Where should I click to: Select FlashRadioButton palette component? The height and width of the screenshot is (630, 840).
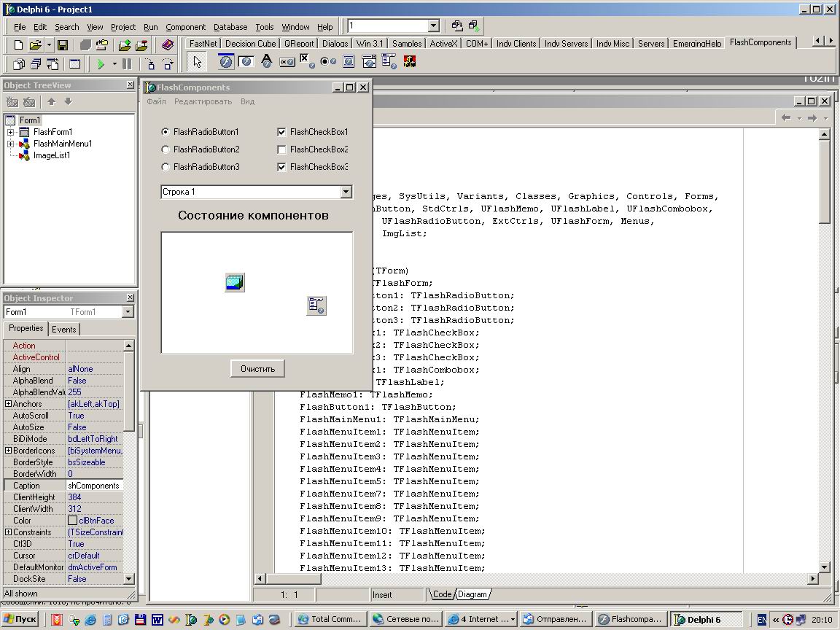click(327, 62)
